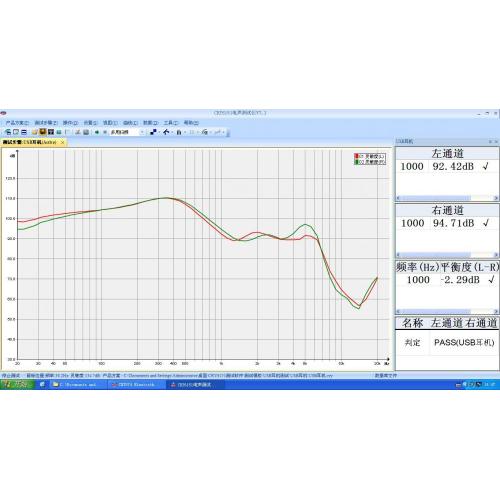500x500 pixels.
Task: Open the 数据(D) menu
Action: [x=150, y=123]
